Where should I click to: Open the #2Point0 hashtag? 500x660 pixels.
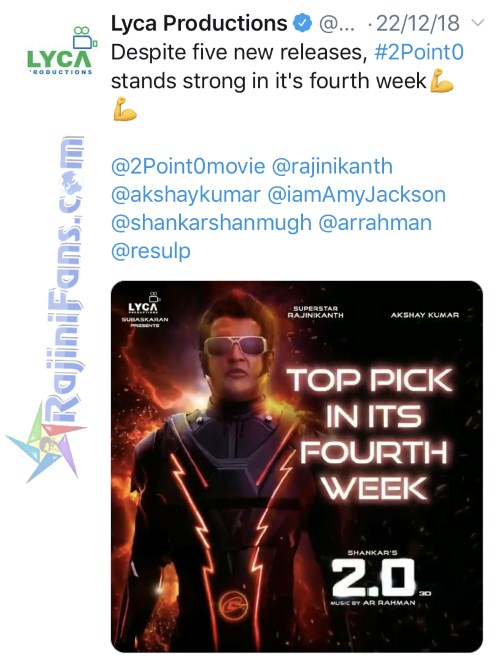point(419,53)
